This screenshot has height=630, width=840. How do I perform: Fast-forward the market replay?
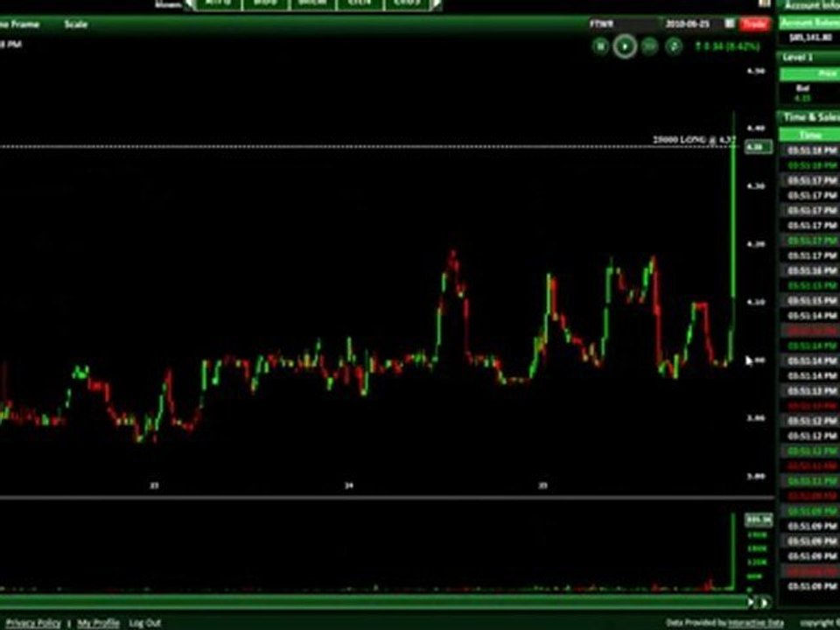click(x=649, y=46)
